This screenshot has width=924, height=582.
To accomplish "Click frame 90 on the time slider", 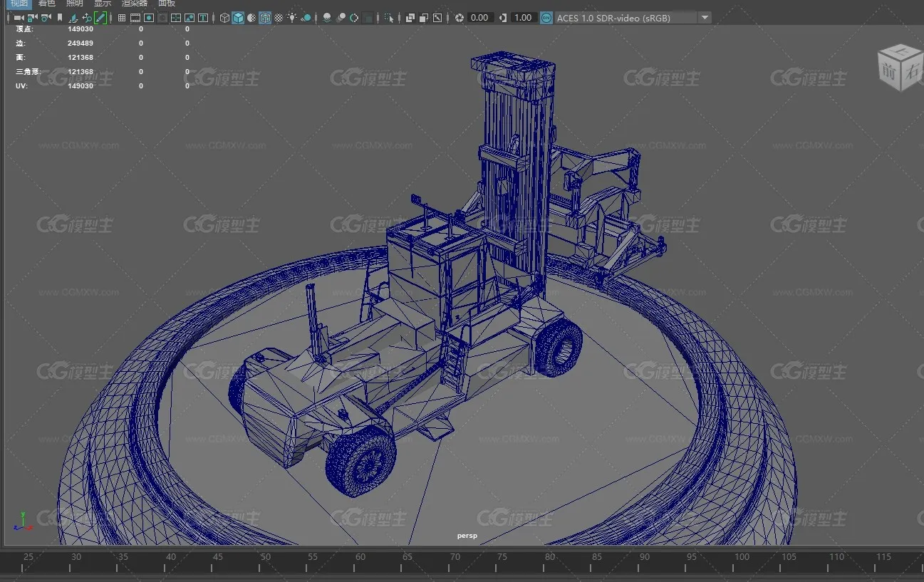I will click(644, 557).
